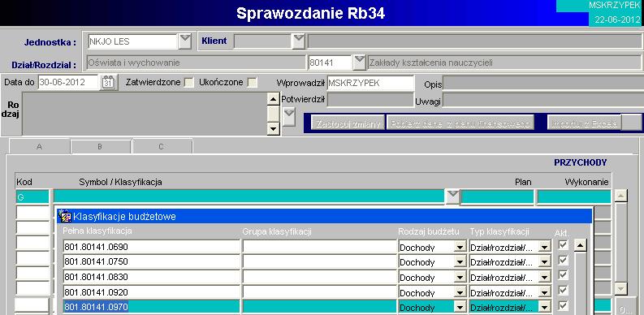Click Zakłady kształcenia nauczycieli field
This screenshot has height=315, width=644.
[x=504, y=63]
